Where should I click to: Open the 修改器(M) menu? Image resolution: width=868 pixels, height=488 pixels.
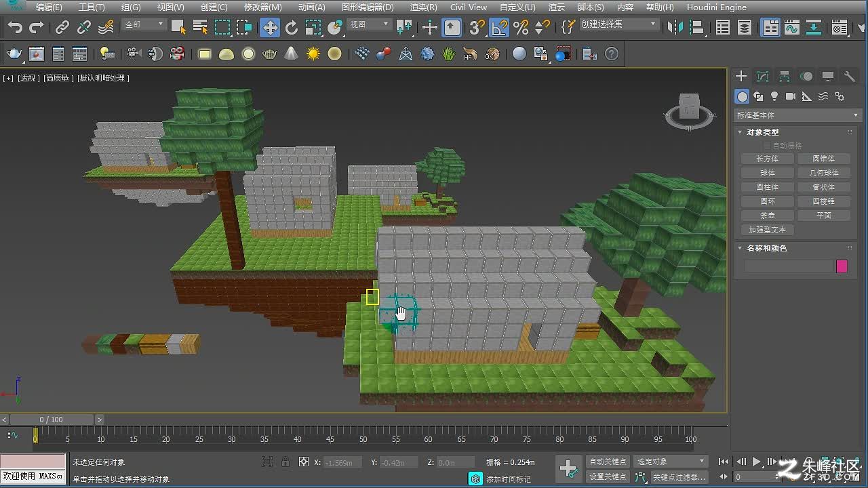pyautogui.click(x=262, y=7)
